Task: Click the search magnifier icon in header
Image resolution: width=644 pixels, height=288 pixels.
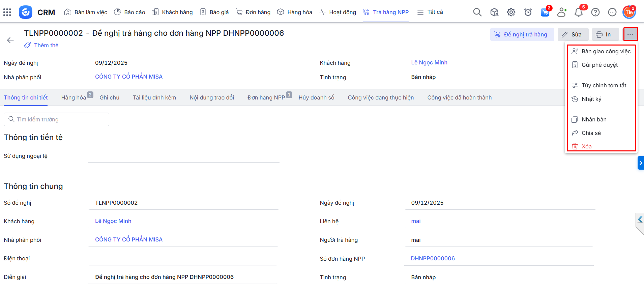Action: pos(477,12)
